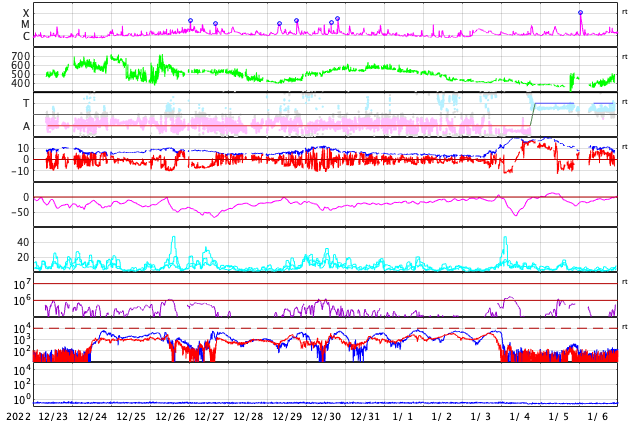Click the 'rt' label beside the dashed 10^4 panel
634x424 pixels.
coord(624,327)
